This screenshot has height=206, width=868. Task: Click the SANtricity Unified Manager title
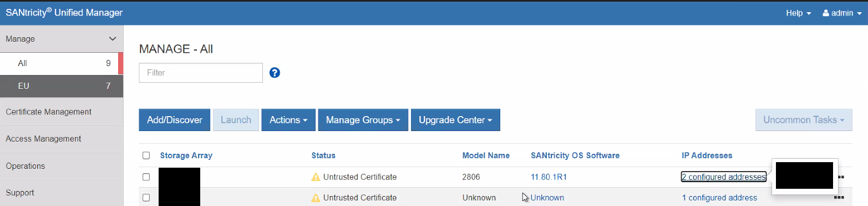pyautogui.click(x=64, y=13)
